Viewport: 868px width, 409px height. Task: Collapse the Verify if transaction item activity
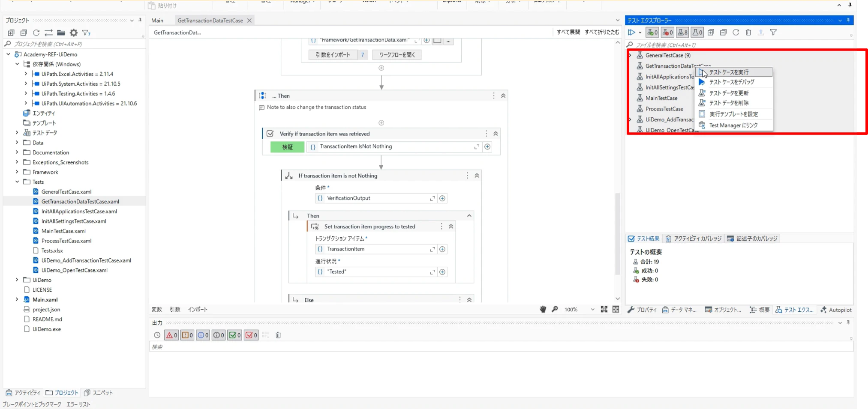pyautogui.click(x=496, y=134)
